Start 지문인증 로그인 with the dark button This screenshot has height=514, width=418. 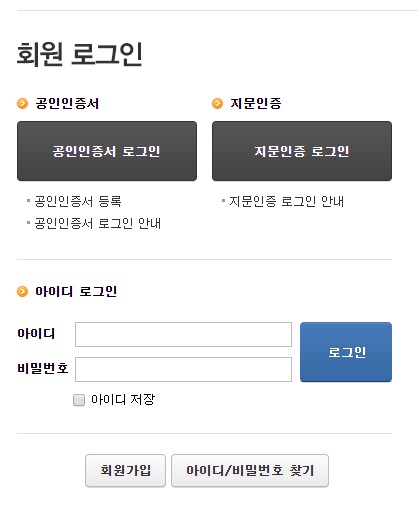[302, 151]
